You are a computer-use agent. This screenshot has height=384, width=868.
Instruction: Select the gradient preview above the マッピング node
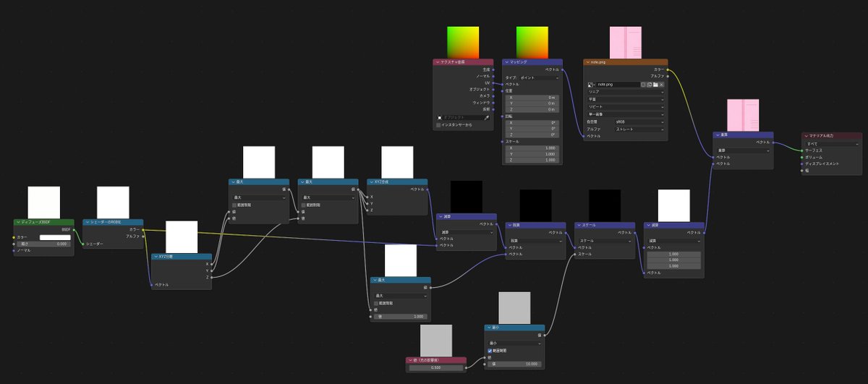532,43
